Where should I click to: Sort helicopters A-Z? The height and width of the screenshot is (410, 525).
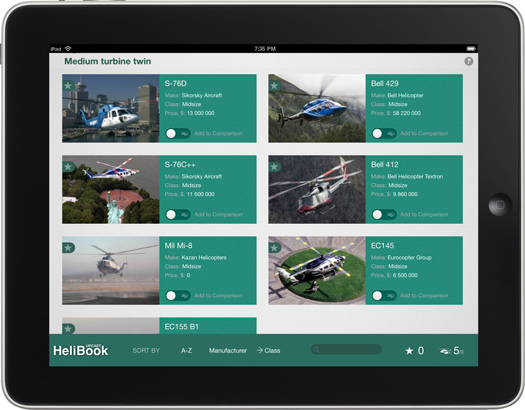(186, 350)
